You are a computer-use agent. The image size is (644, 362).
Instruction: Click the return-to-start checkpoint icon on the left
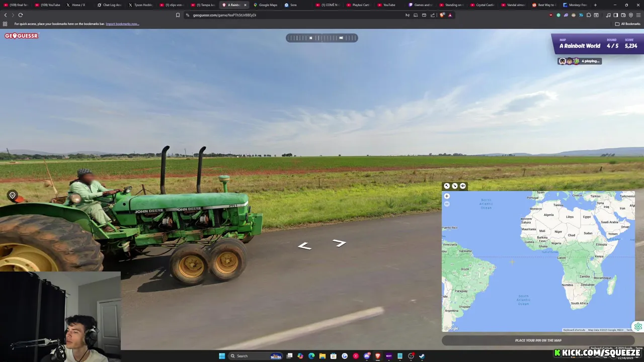[x=13, y=195]
